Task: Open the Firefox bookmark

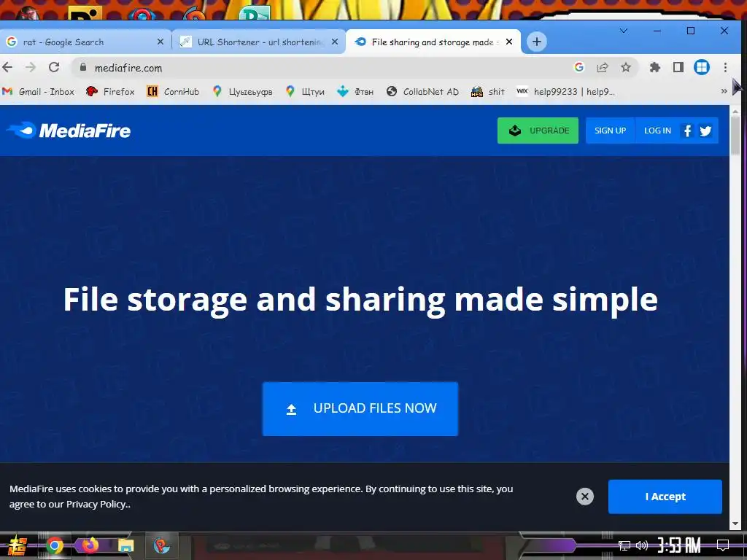Action: (x=111, y=91)
